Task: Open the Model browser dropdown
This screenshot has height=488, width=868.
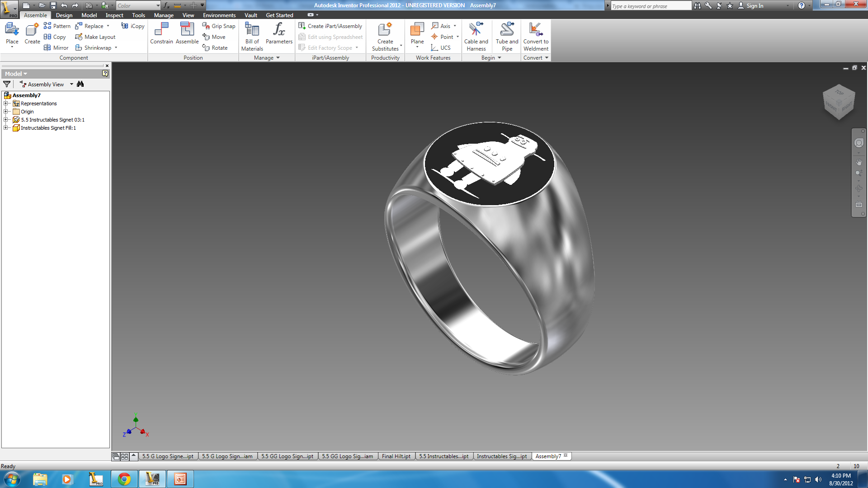Action: 16,74
